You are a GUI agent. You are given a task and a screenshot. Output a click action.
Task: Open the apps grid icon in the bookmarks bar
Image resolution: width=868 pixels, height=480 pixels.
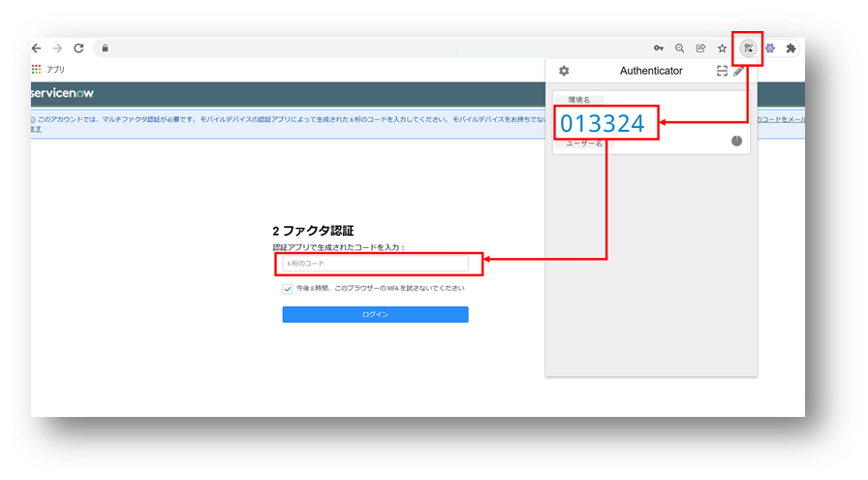(37, 69)
